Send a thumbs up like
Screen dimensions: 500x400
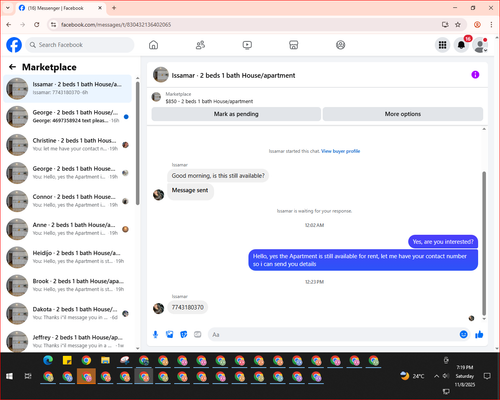pyautogui.click(x=479, y=334)
